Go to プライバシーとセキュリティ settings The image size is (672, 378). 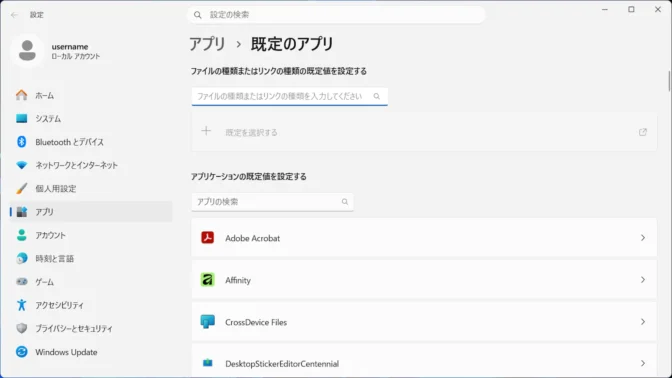point(91,328)
